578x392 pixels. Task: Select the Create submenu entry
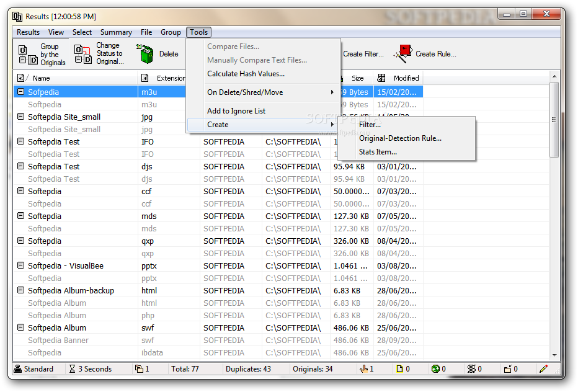pos(263,125)
